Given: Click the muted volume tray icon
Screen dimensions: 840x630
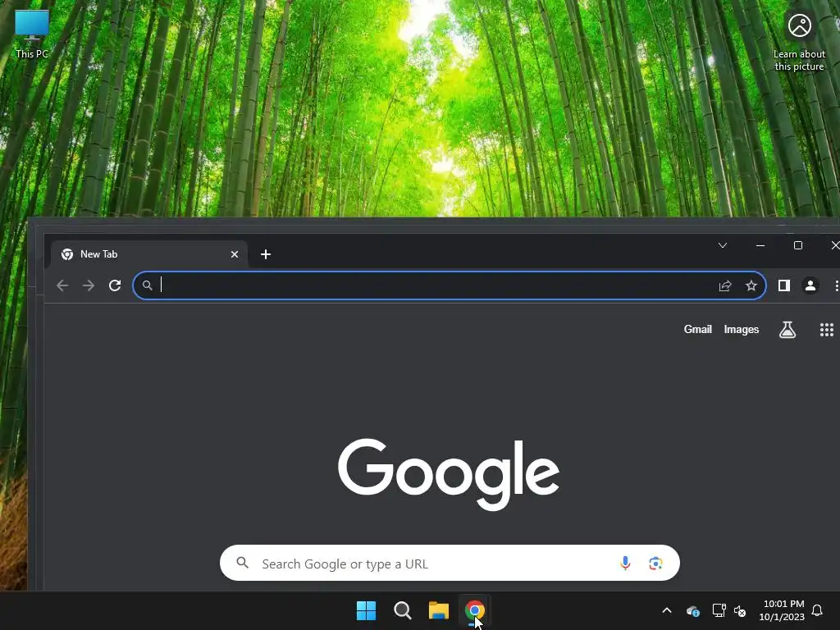Looking at the screenshot, I should (x=740, y=610).
